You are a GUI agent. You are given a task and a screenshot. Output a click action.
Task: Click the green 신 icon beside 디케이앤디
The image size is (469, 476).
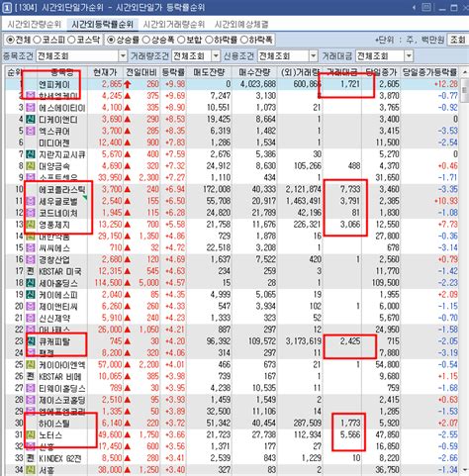pos(31,120)
